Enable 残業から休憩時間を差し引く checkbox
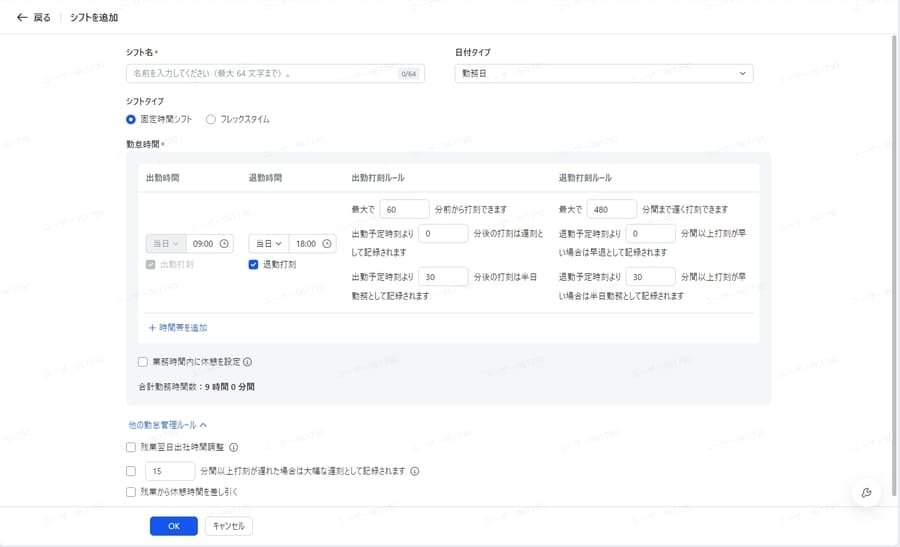The image size is (900, 547). pos(131,492)
